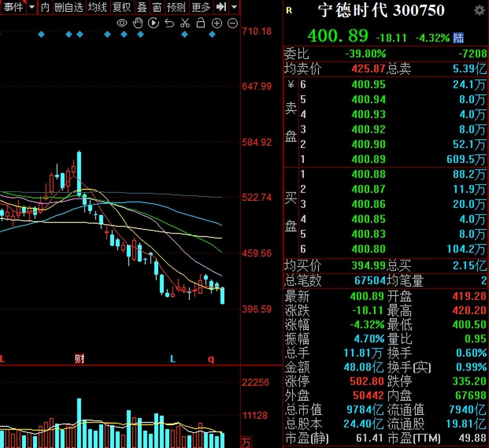Viewport: 489px width, 448px height.
Task: Click the 均卖价 value 425.87
Action: pyautogui.click(x=369, y=68)
